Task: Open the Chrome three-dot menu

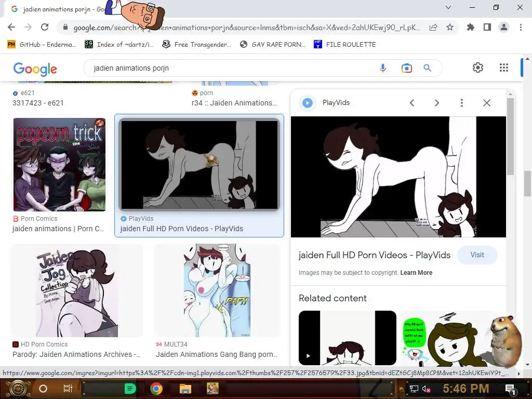Action: (x=521, y=27)
